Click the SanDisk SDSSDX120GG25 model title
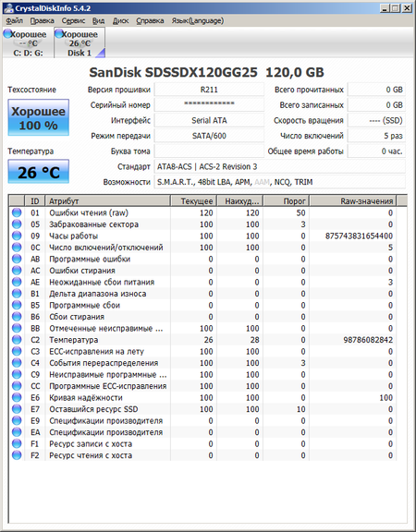Viewport: 416px width, 532px height. click(x=206, y=72)
